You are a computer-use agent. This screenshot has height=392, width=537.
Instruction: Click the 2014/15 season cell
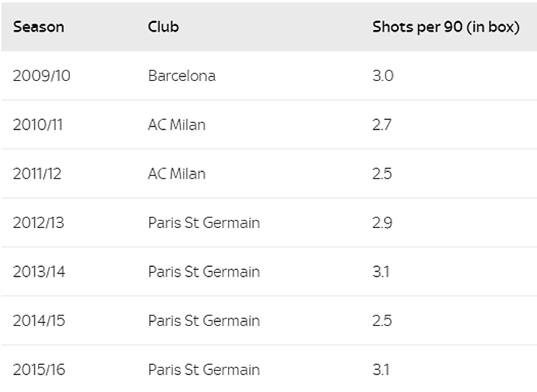[x=39, y=321]
